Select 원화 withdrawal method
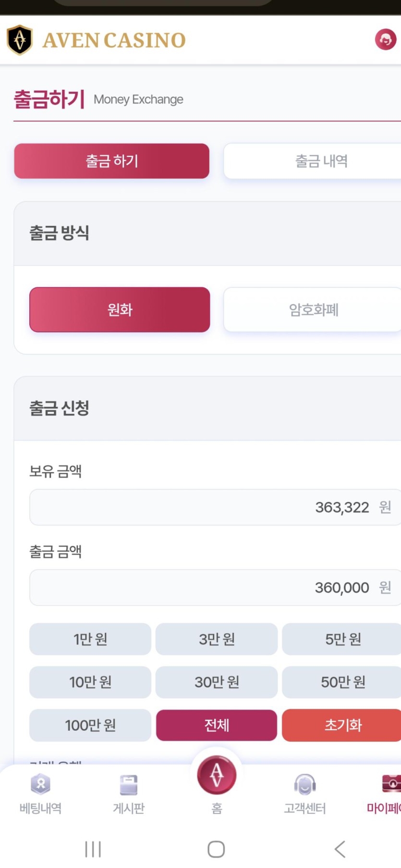The height and width of the screenshot is (868, 401). coord(120,309)
